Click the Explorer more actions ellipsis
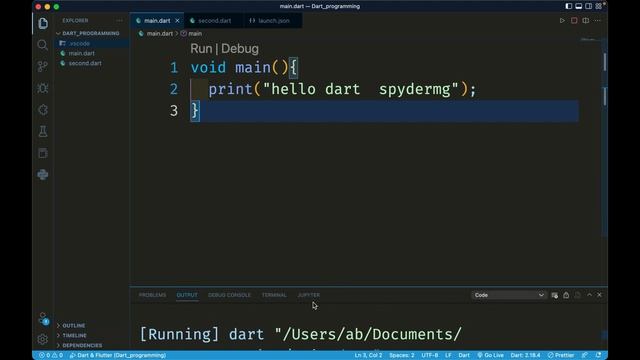 coord(119,20)
